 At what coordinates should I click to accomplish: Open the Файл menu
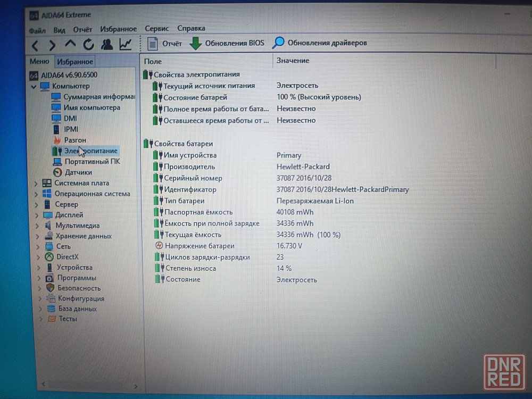[x=37, y=30]
